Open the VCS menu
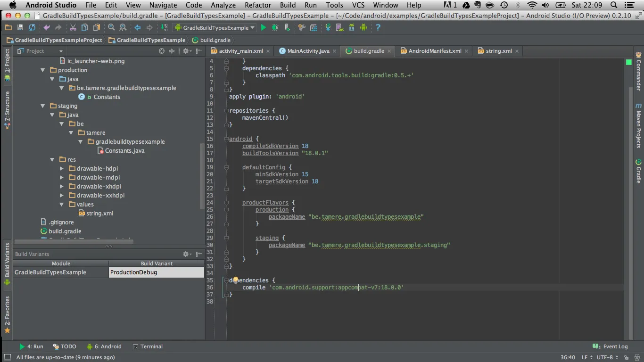This screenshot has height=362, width=644. coord(358,5)
